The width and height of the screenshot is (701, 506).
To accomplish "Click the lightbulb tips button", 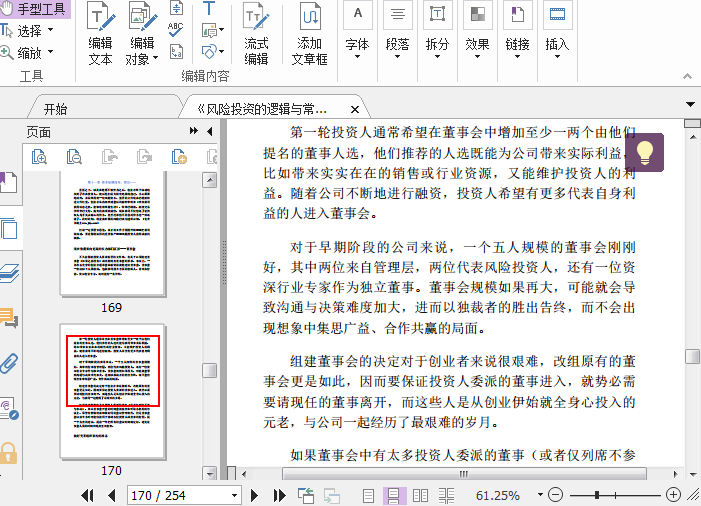I will pyautogui.click(x=644, y=152).
